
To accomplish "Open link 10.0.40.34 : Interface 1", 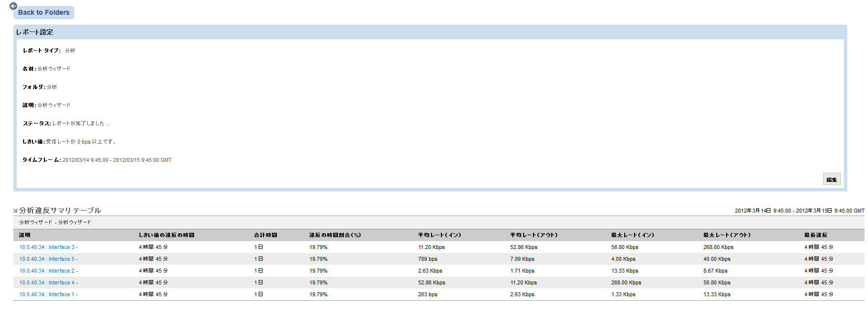I will [48, 294].
